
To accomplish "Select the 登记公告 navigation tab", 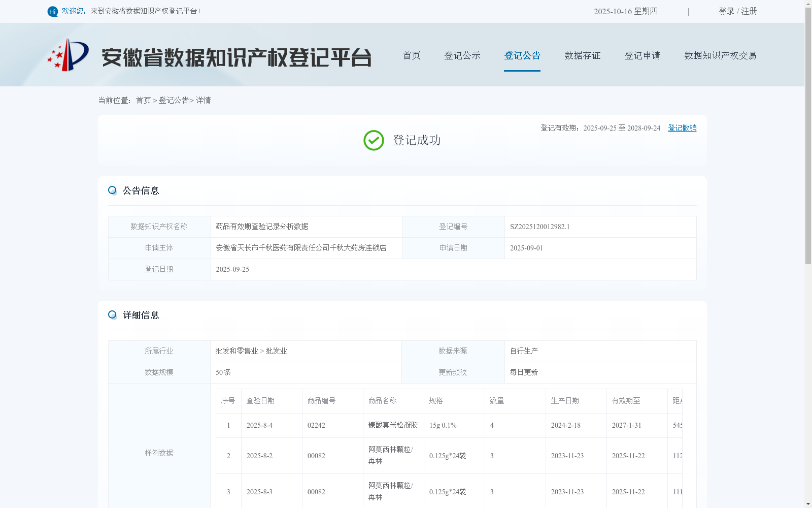I will tap(522, 55).
